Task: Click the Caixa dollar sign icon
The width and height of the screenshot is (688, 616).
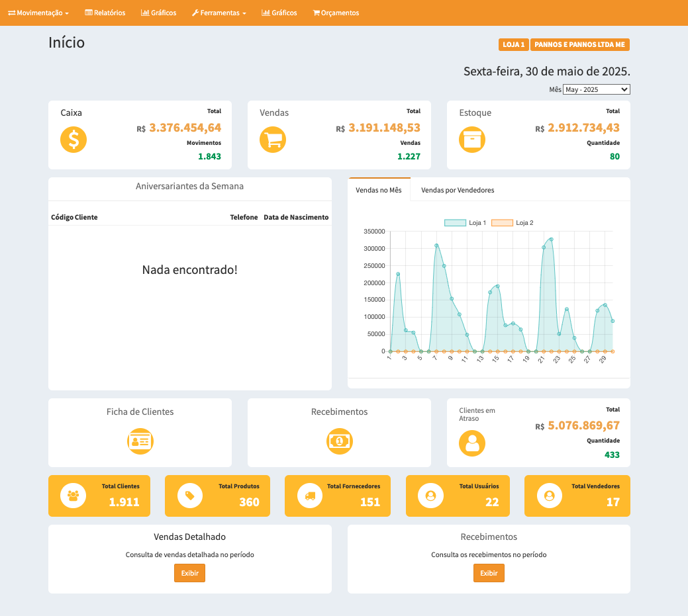Action: [x=74, y=140]
